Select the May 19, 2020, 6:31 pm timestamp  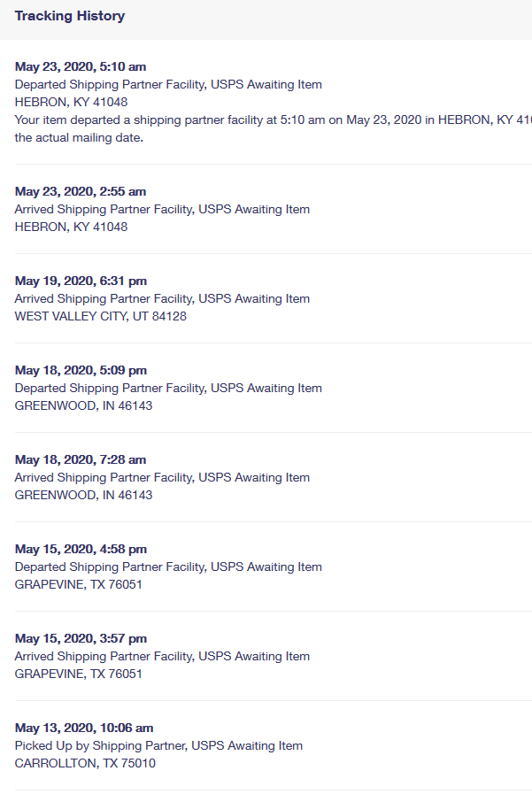81,281
